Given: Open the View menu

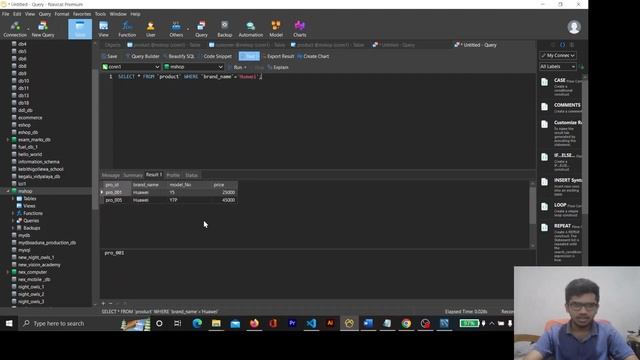Looking at the screenshot, I should 30,14.
